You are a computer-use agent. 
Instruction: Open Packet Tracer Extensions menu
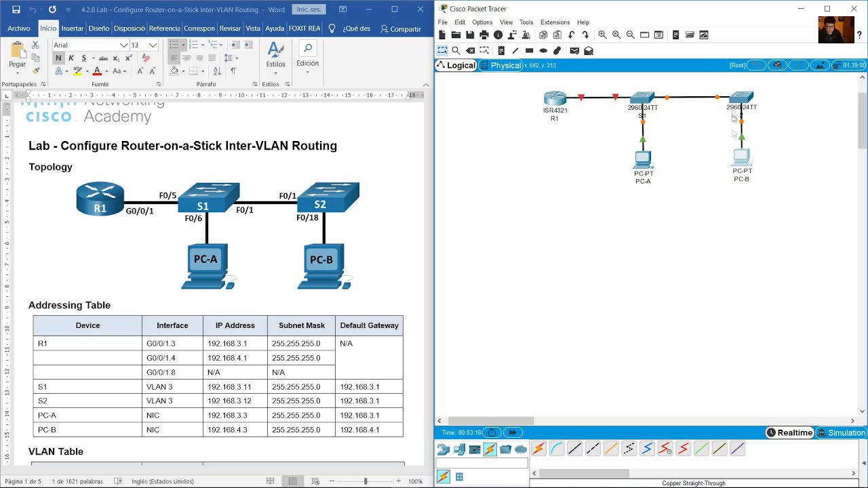point(555,22)
